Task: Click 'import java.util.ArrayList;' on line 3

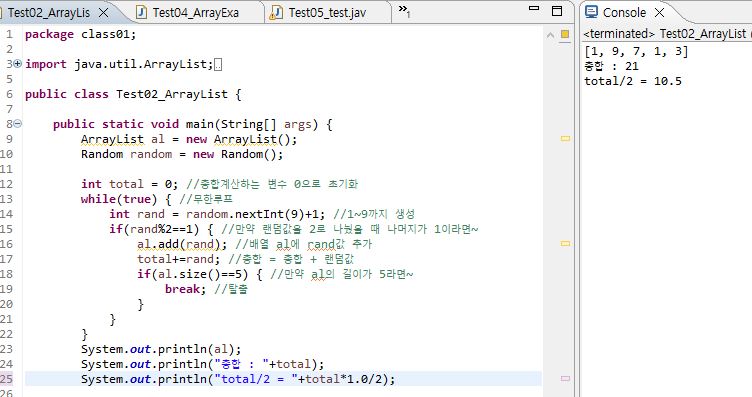Action: pos(119,64)
